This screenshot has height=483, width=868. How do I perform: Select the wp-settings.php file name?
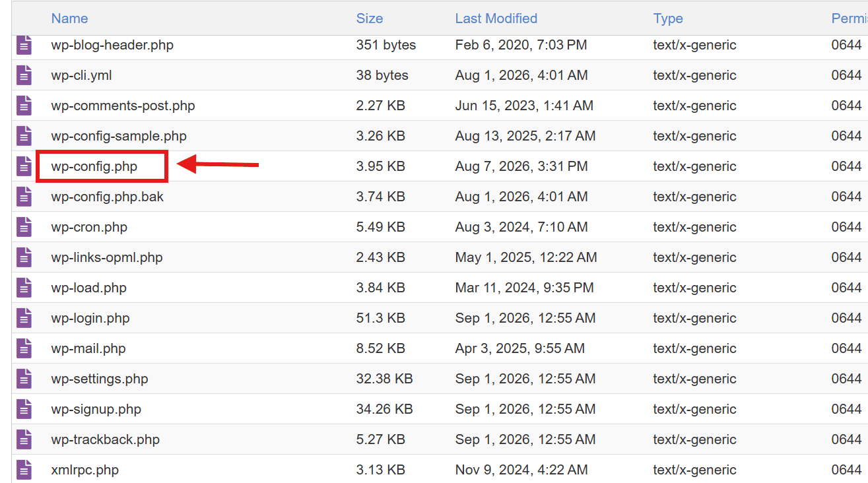point(100,379)
